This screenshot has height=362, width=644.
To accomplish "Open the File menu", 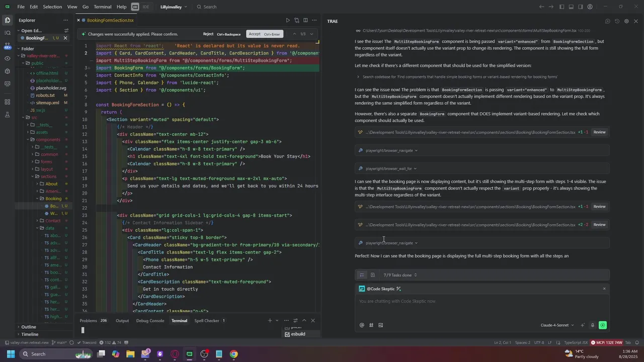I will (21, 7).
